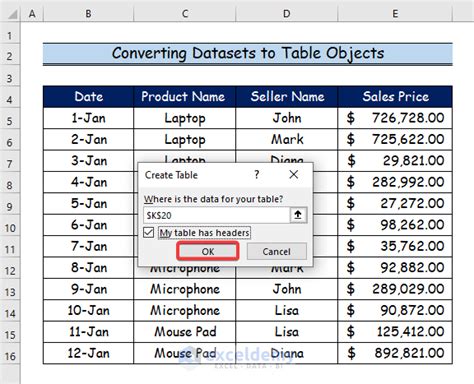Select Mouse Pad cell in row 15
The height and width of the screenshot is (384, 474).
185,332
